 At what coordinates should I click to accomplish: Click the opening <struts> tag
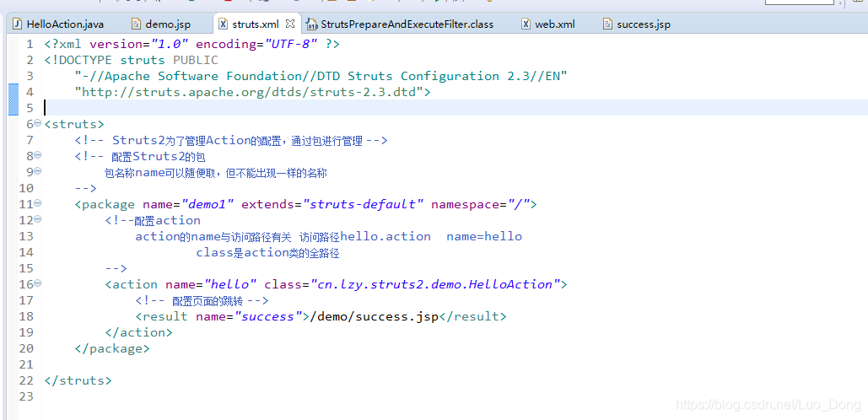click(74, 124)
